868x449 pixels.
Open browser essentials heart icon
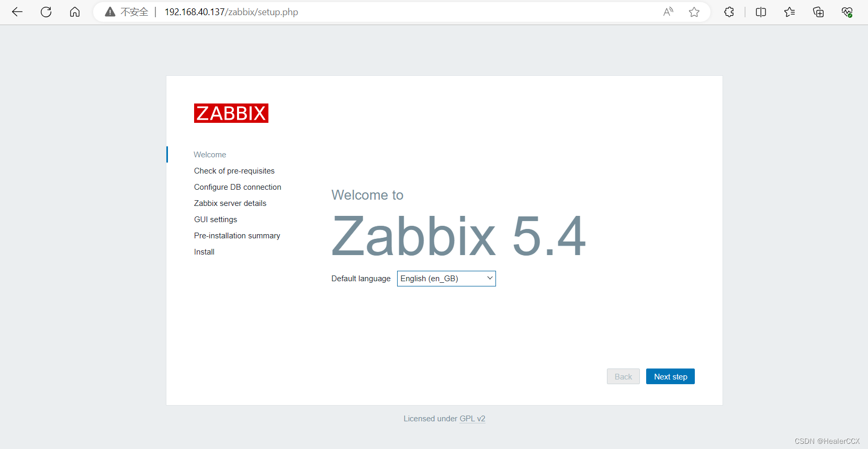(x=847, y=12)
